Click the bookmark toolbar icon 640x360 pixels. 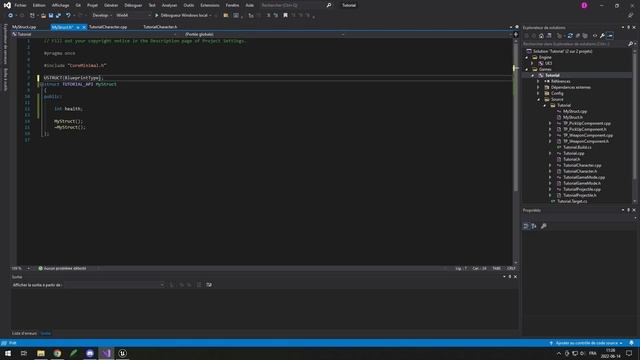click(285, 16)
